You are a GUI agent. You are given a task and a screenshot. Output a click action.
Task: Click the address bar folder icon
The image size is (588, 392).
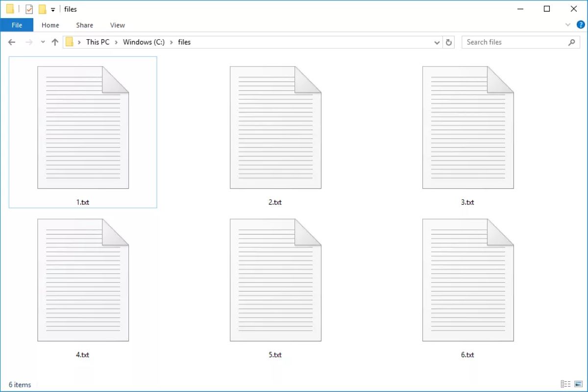coord(70,42)
